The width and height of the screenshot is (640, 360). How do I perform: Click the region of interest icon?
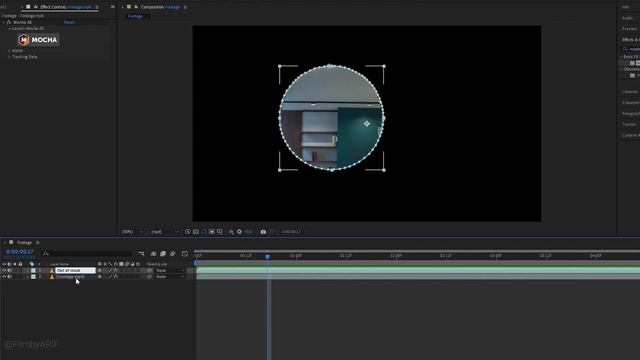[212, 231]
